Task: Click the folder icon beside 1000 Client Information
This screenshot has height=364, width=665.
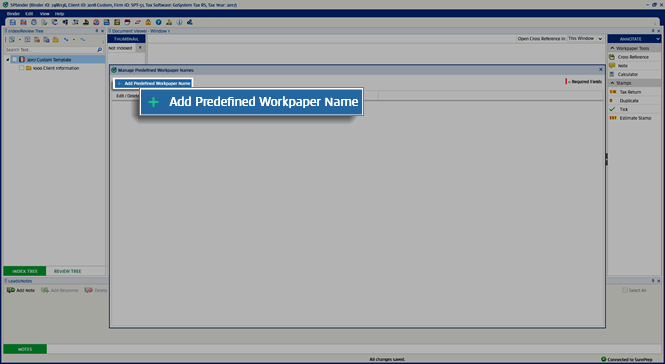Action: pos(28,68)
